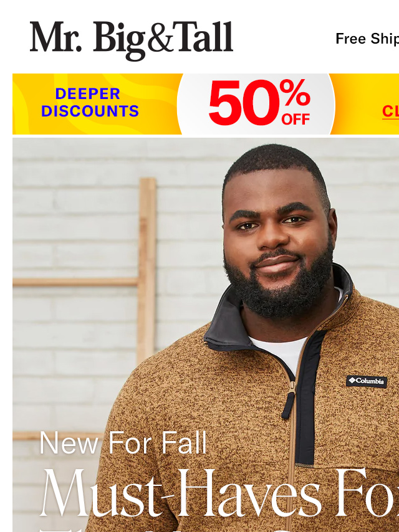This screenshot has height=532, width=399.
Task: Select the New For Fall caption
Action: tap(123, 442)
